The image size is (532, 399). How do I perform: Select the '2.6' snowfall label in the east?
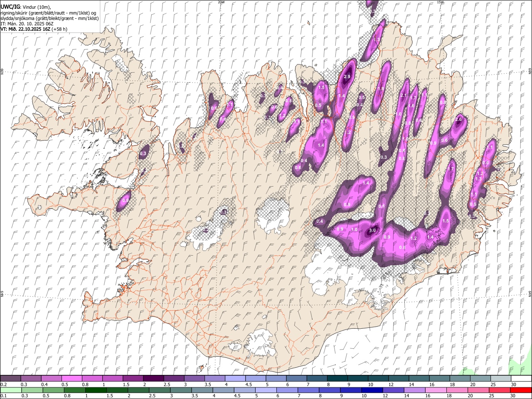click(458, 120)
